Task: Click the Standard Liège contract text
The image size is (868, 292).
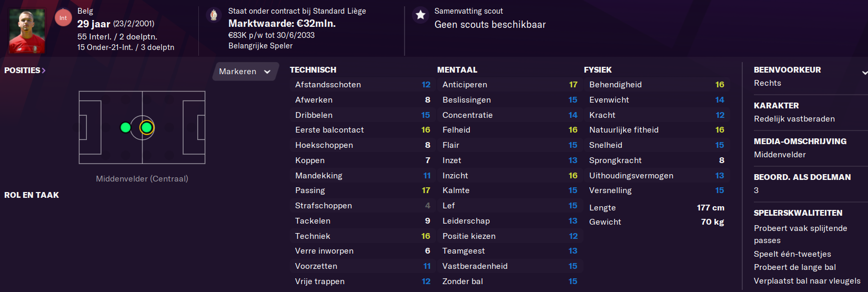Action: click(x=297, y=11)
